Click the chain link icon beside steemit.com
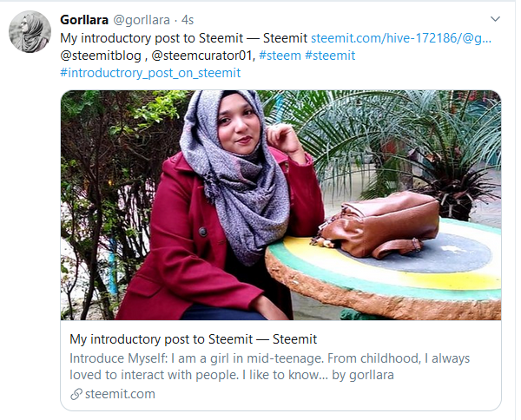Viewport: 521px width, 420px height. tap(76, 394)
